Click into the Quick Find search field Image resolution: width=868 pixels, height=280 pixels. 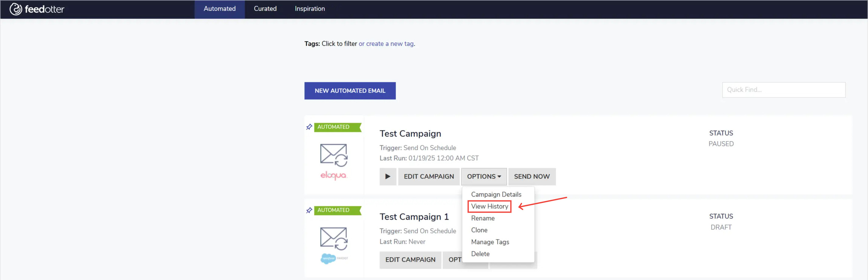[x=783, y=90]
